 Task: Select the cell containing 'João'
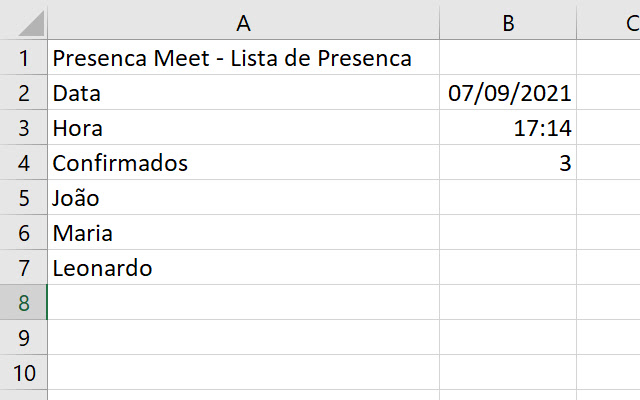click(x=243, y=198)
